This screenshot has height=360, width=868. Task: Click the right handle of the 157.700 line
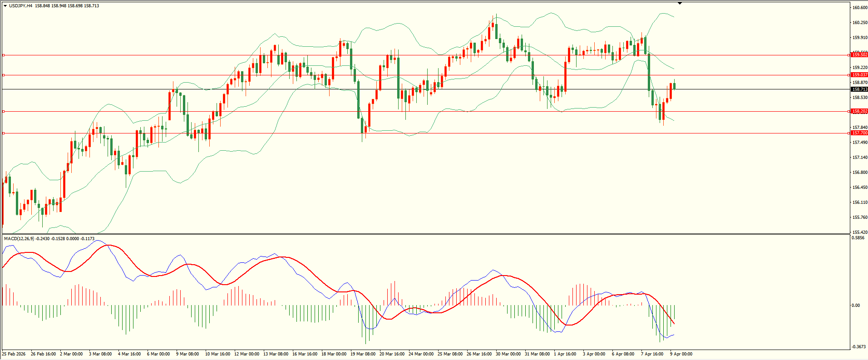click(x=849, y=133)
